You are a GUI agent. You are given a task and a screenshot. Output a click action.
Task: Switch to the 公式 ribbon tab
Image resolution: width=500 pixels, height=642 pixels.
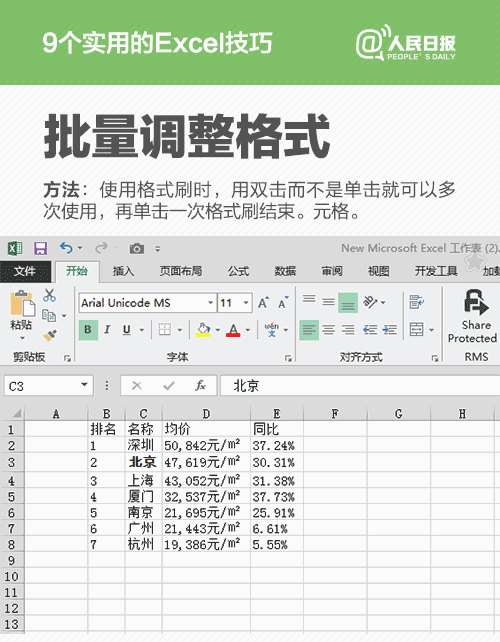tap(238, 271)
